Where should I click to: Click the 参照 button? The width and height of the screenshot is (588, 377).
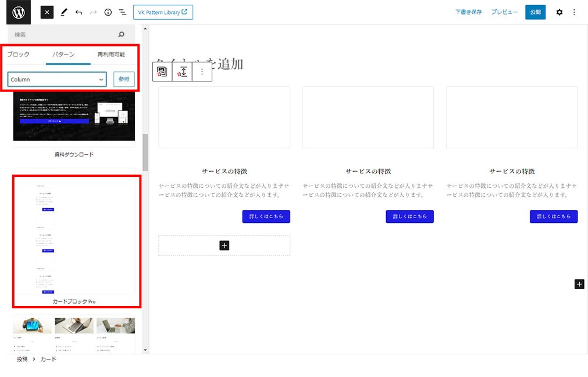[124, 79]
